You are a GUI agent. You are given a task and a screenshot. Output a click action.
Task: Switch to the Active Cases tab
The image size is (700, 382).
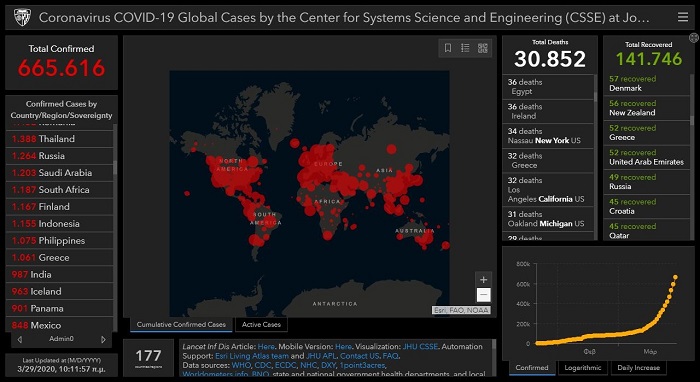coord(261,325)
